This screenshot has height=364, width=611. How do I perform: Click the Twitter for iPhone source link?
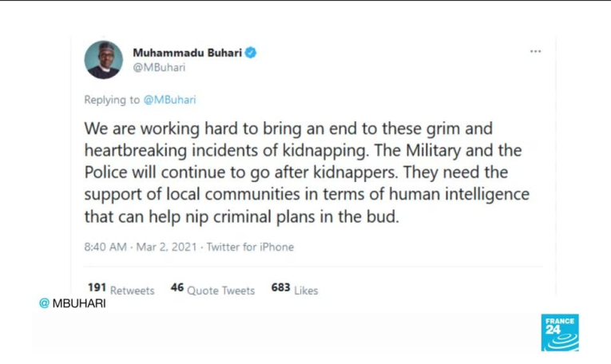(250, 247)
